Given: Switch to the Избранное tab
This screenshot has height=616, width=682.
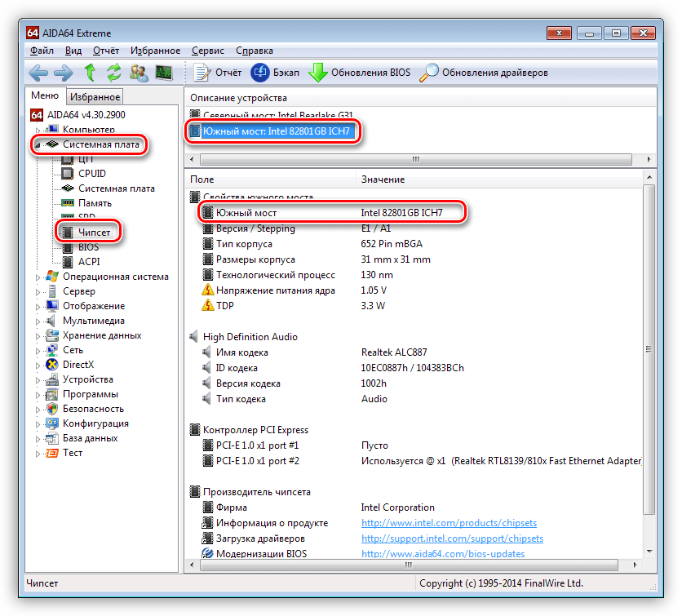Looking at the screenshot, I should pos(94,96).
